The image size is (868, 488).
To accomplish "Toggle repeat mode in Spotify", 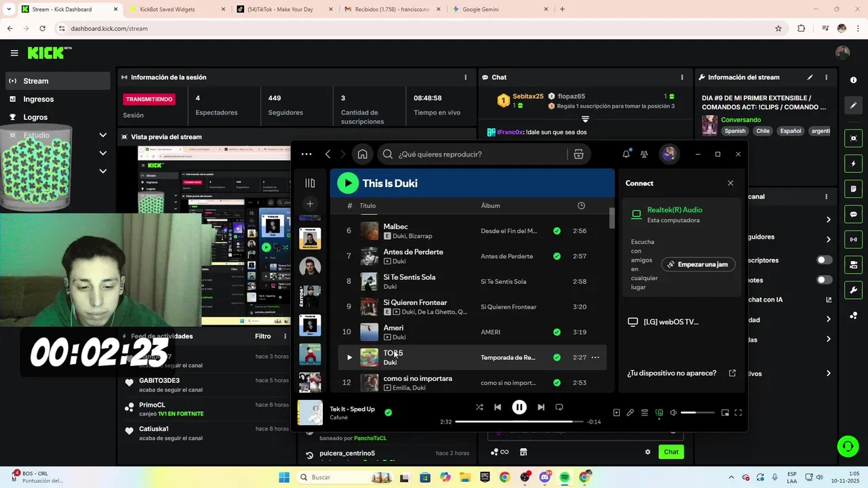I will point(559,407).
